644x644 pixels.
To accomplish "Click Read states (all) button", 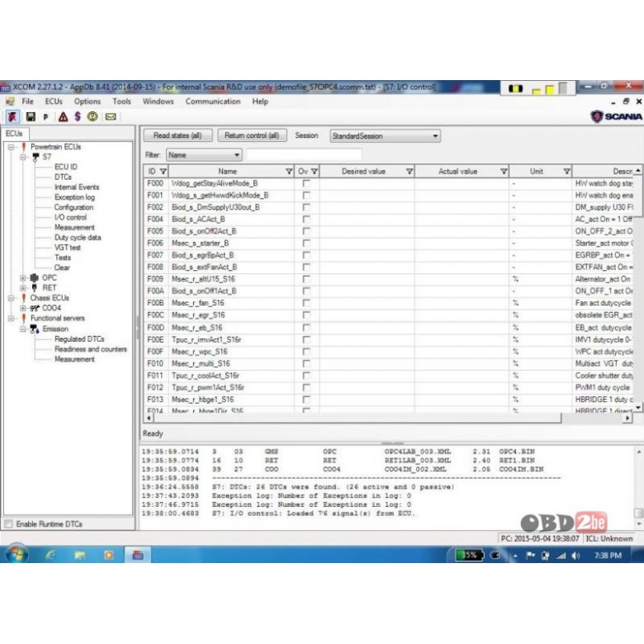I will pos(178,135).
